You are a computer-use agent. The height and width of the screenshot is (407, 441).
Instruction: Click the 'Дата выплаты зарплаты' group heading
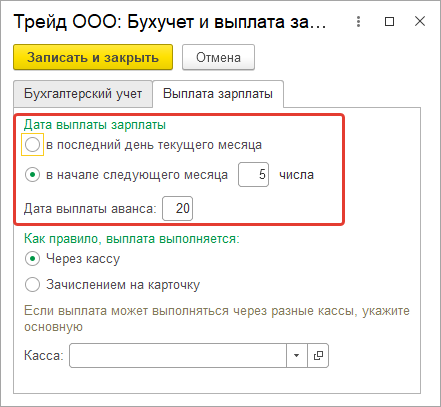[95, 125]
